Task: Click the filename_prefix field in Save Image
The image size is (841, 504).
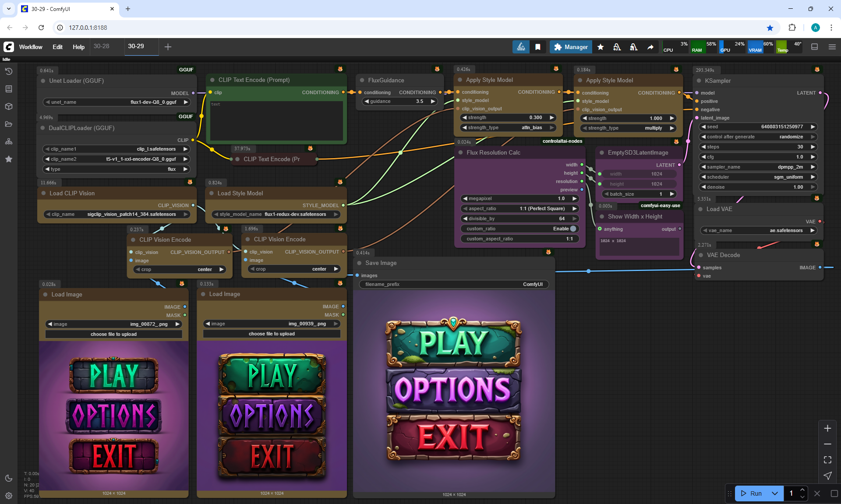Action: (454, 284)
